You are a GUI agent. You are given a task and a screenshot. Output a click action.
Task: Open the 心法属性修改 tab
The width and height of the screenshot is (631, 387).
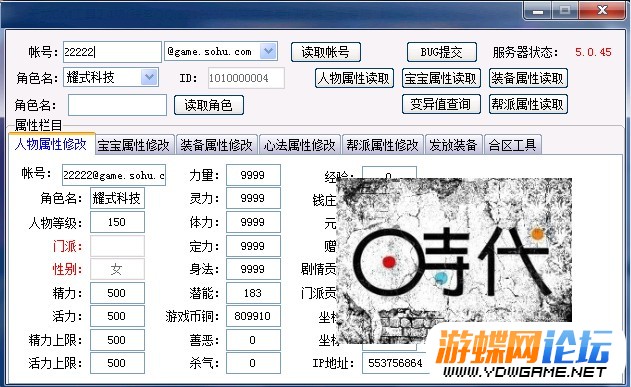pos(300,145)
